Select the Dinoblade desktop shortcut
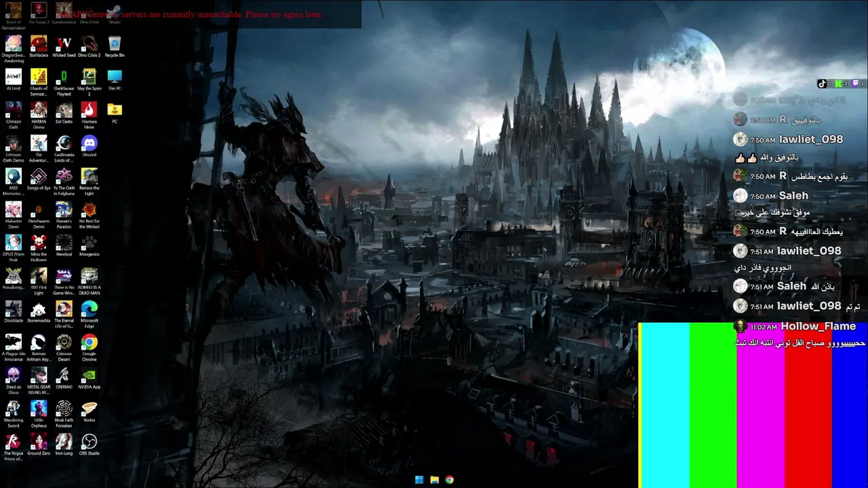The image size is (868, 488). 14,311
